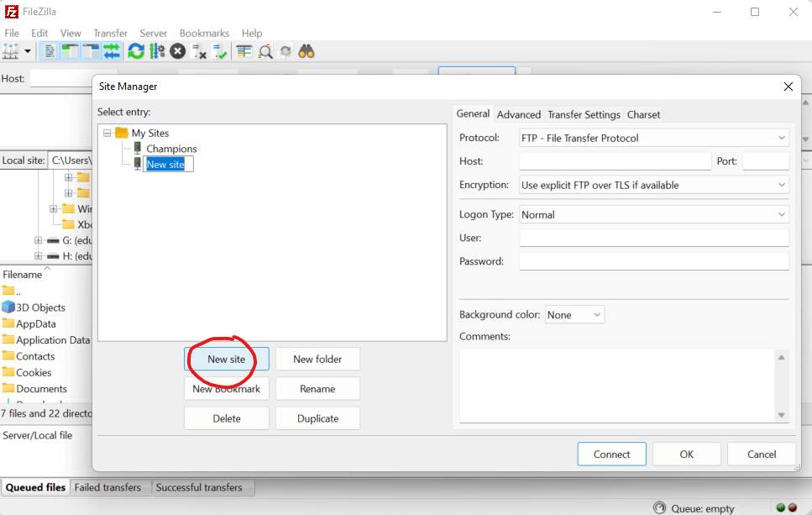Switch to the Failed transfers tab
The height and width of the screenshot is (515, 812).
[107, 487]
